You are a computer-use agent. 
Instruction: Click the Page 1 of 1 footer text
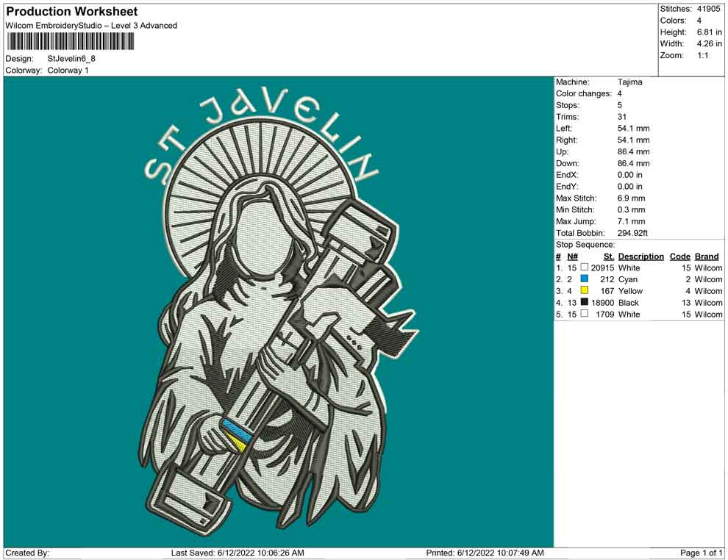pos(702,553)
